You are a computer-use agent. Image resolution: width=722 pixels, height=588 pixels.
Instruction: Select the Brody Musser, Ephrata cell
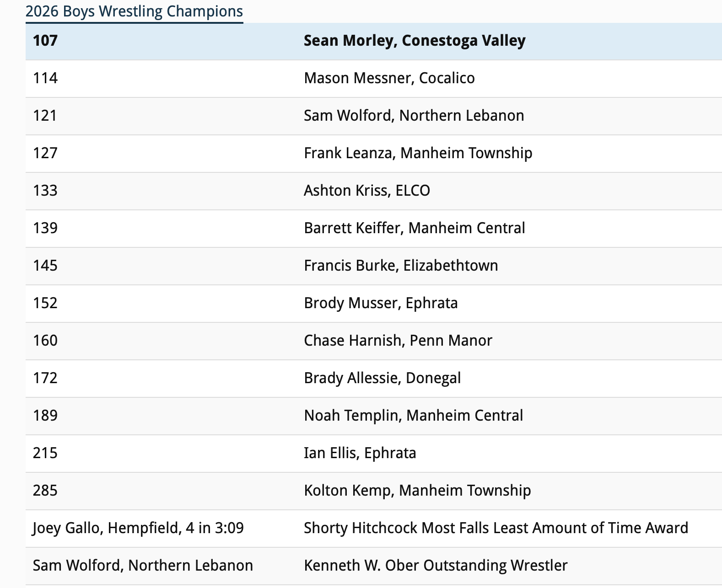tap(381, 303)
